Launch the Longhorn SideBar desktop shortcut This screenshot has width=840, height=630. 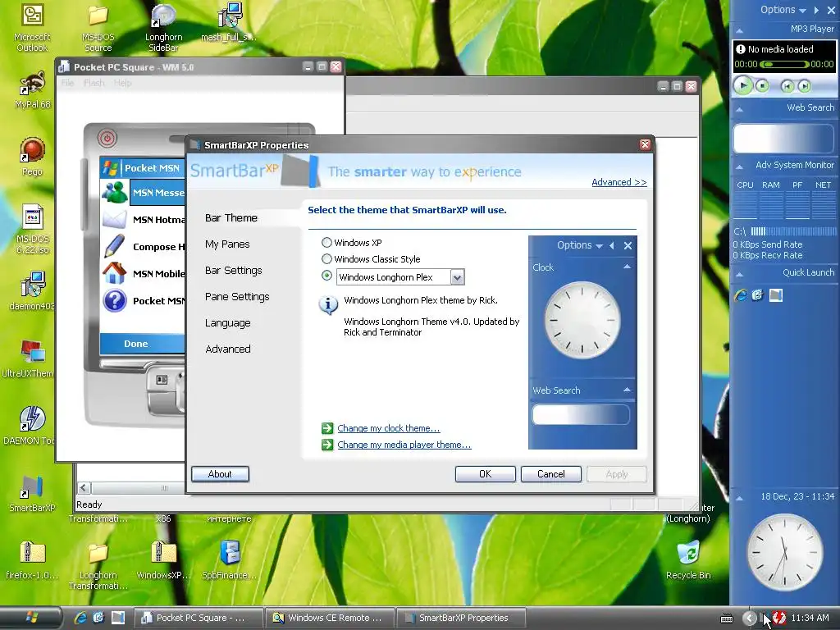(163, 27)
